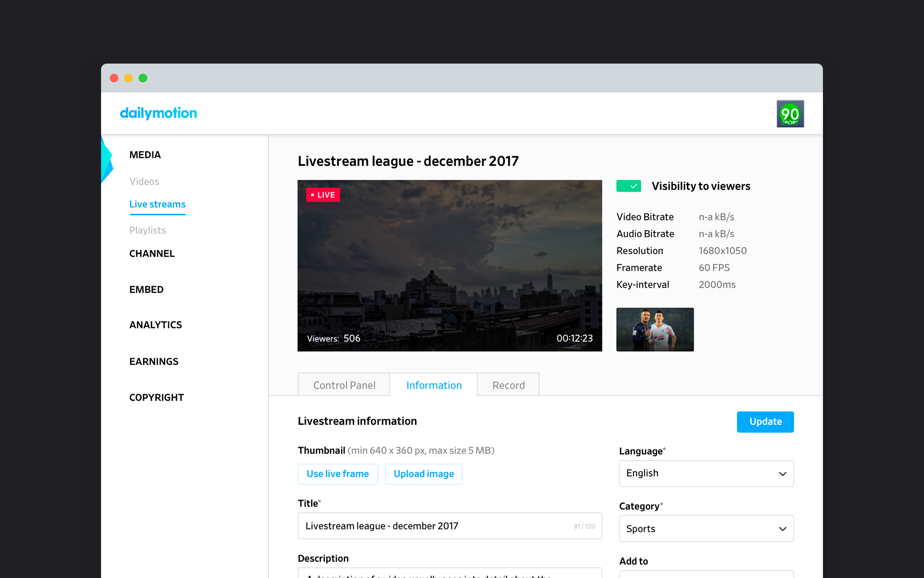Open EARNINGS section in sidebar
This screenshot has width=924, height=578.
point(154,361)
